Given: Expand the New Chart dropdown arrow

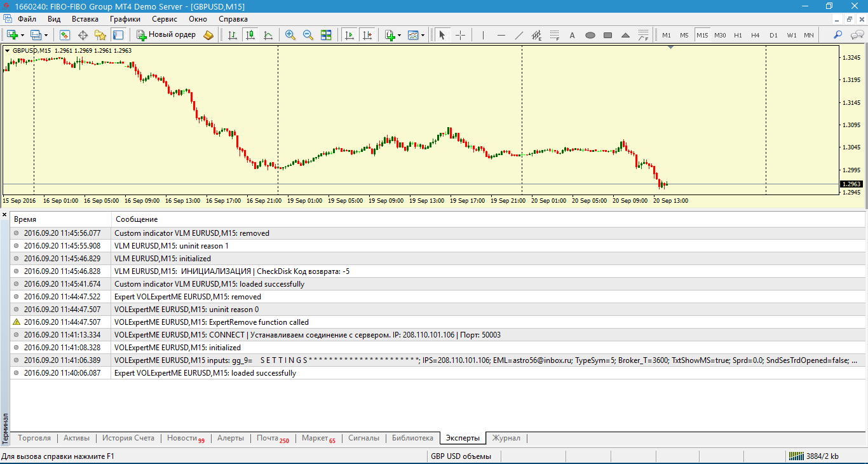Looking at the screenshot, I should (23, 35).
